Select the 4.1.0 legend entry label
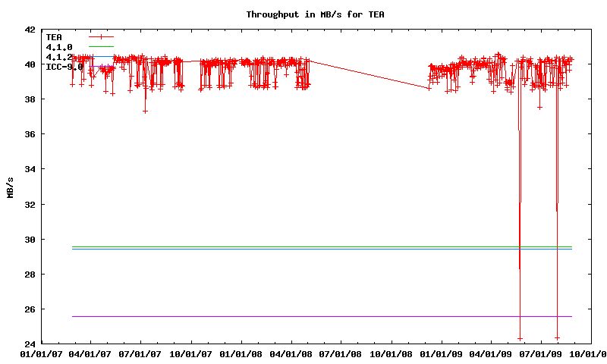The width and height of the screenshot is (607, 364). tap(59, 47)
